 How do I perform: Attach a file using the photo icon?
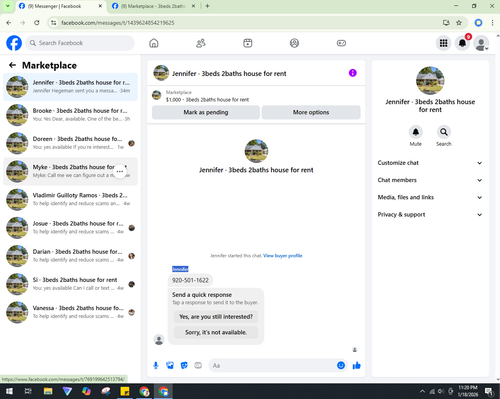[x=170, y=366]
